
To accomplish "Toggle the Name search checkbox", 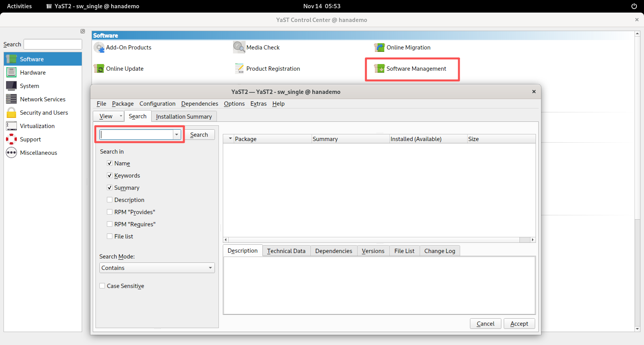I will point(110,163).
